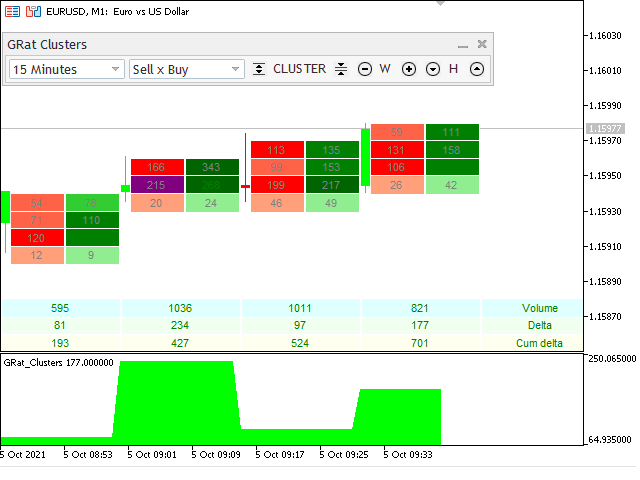This screenshot has width=640, height=480.
Task: Click the current price tag 1.15977
Action: (605, 129)
